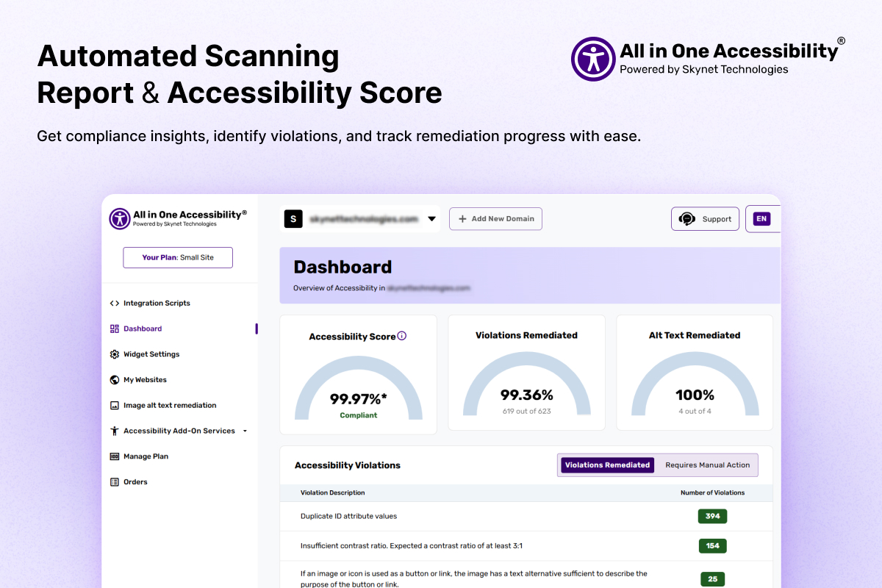Open Image alt text remediation menu item
The width and height of the screenshot is (882, 588).
click(170, 406)
